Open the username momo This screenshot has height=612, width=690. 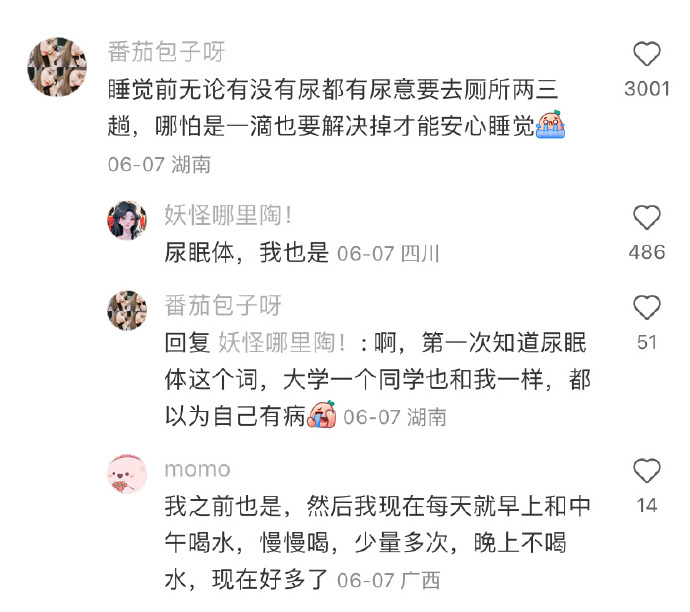197,469
